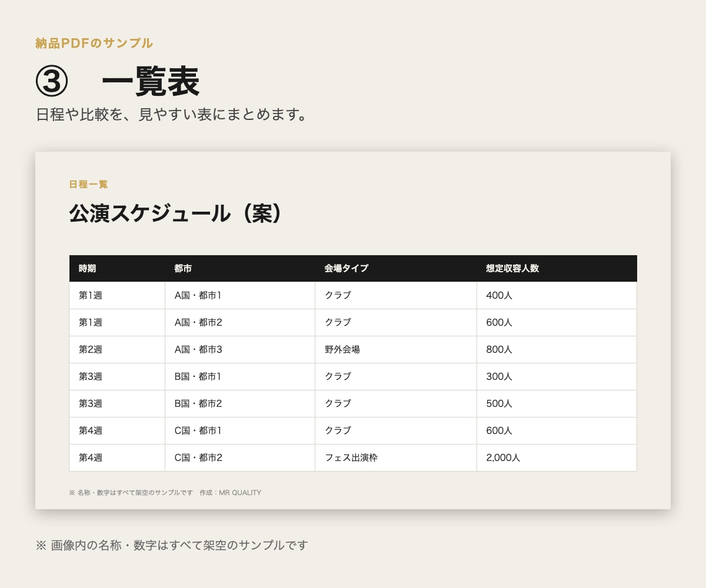706x588 pixels.
Task: Select the '第3週' cell in B国・都市1 row
Action: pos(117,376)
